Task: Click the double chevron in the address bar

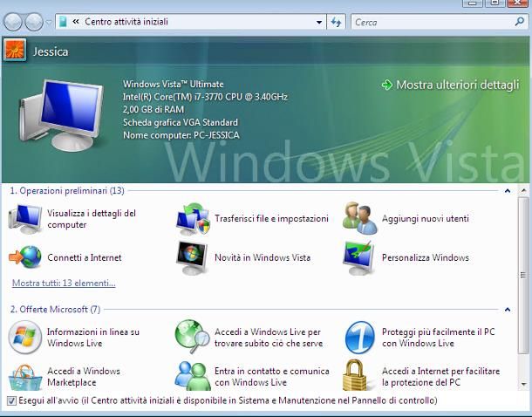Action: pyautogui.click(x=76, y=22)
